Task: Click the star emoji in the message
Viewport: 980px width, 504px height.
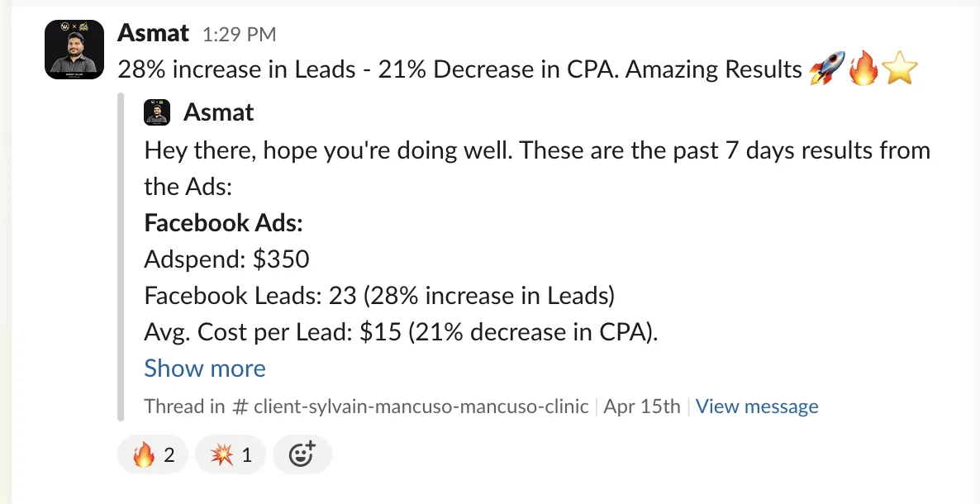Action: point(900,68)
